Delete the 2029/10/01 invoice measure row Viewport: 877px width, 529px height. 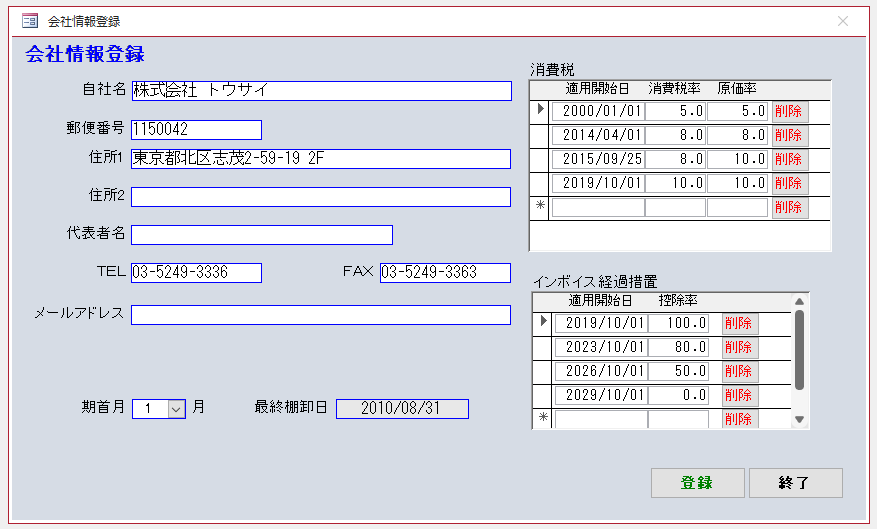(x=739, y=395)
